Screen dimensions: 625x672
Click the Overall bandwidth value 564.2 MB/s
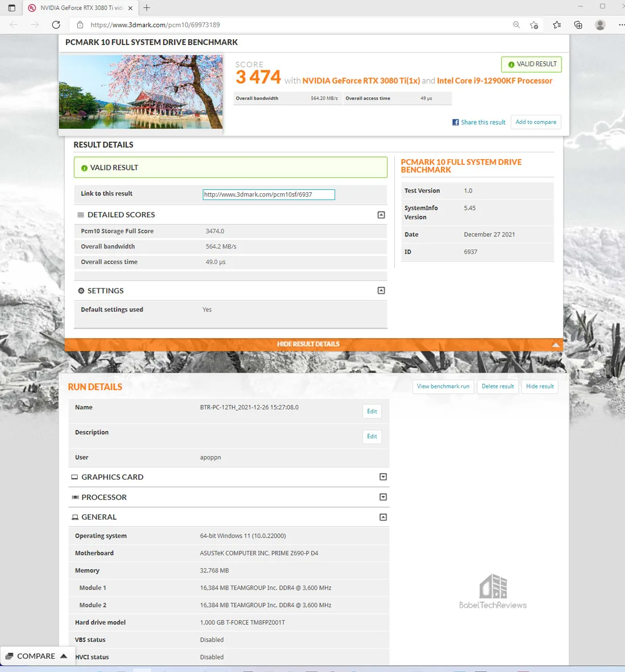pyautogui.click(x=221, y=246)
